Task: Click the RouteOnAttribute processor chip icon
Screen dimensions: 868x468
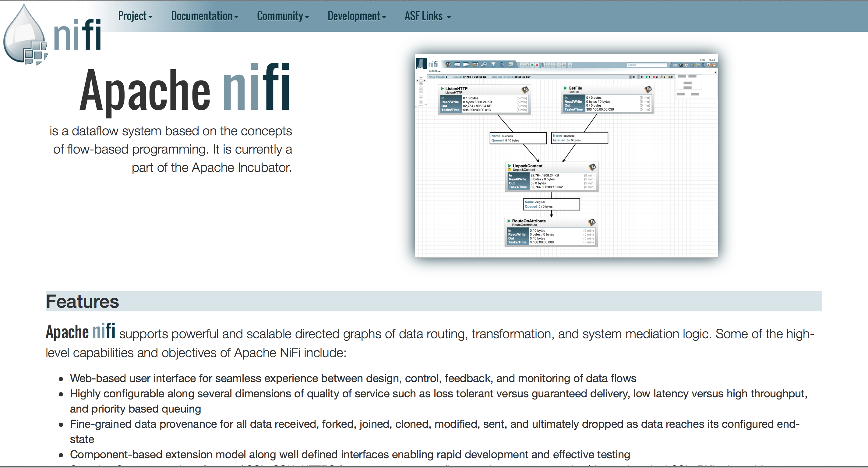Action: [592, 222]
